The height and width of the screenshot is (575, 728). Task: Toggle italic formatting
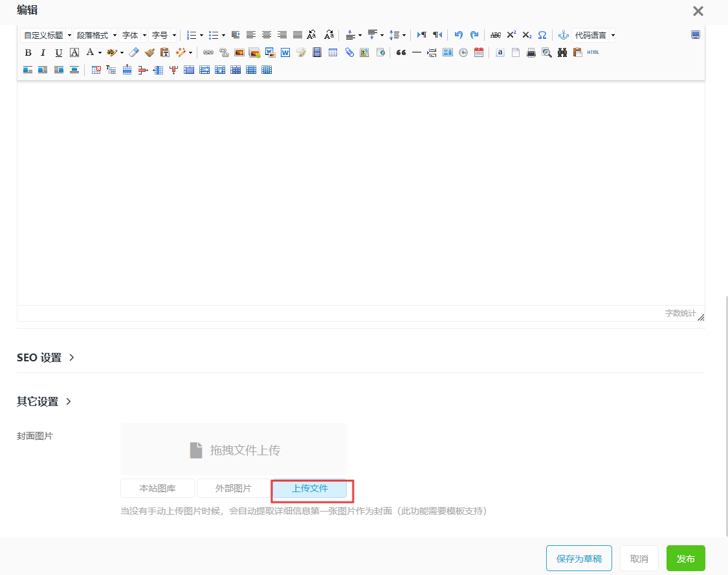pyautogui.click(x=43, y=52)
